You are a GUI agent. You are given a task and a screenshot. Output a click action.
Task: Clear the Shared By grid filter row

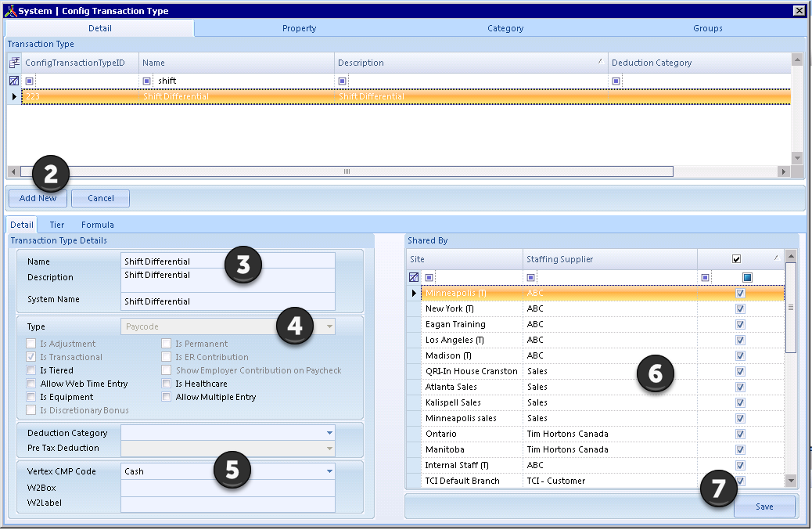point(414,278)
